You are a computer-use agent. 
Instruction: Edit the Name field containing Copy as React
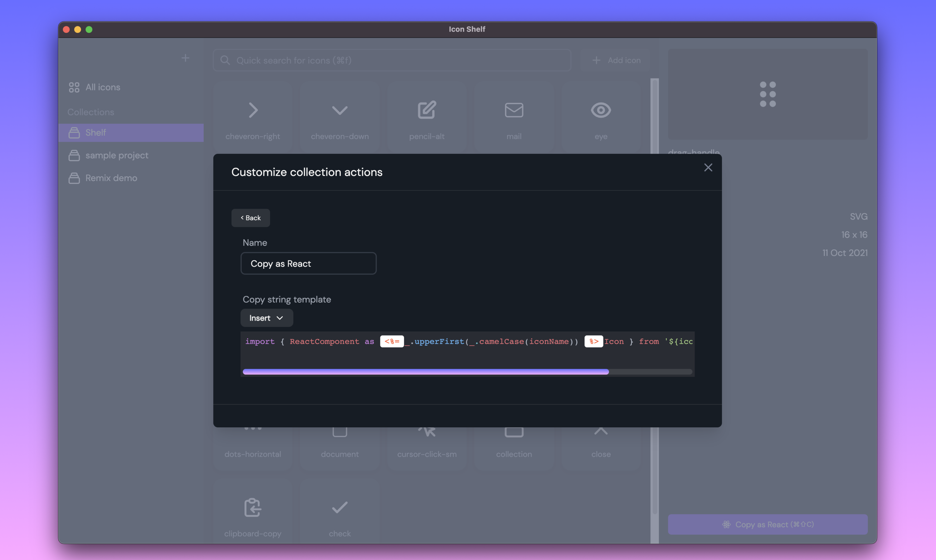[308, 263]
